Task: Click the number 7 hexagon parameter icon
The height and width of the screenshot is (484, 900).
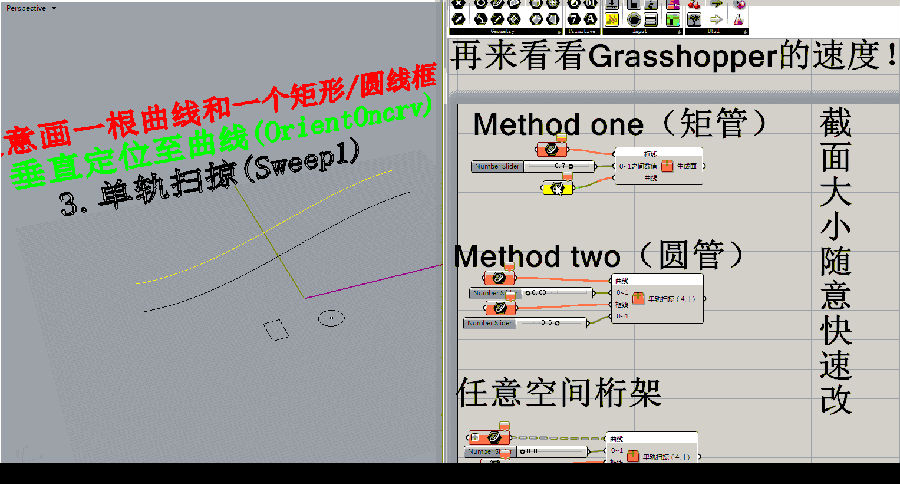Action: (574, 20)
